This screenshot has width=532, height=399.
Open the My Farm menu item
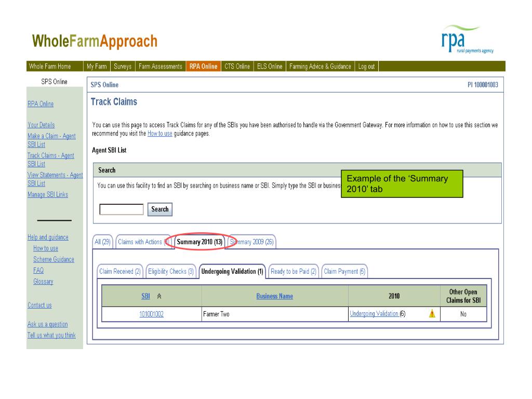(x=97, y=66)
